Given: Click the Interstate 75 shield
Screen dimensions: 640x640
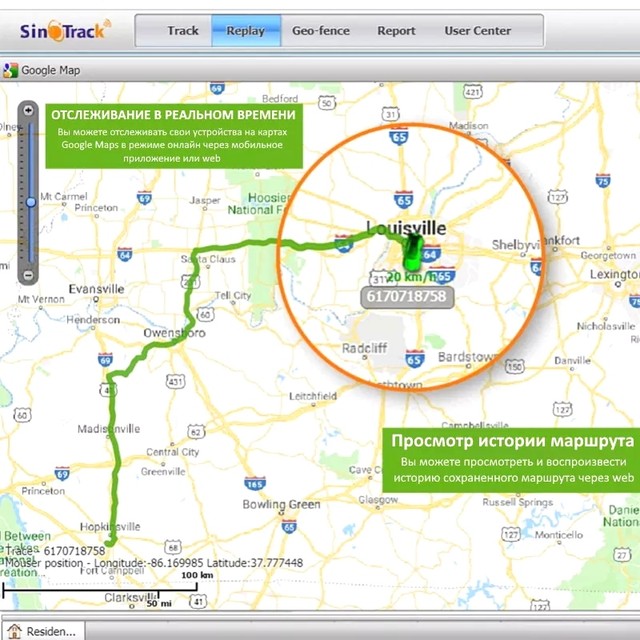Looking at the screenshot, I should point(603,180).
